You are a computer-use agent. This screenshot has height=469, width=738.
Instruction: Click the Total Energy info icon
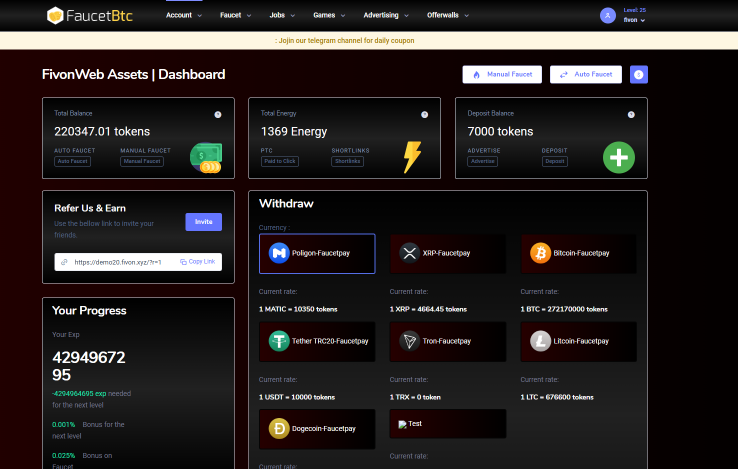click(x=424, y=114)
